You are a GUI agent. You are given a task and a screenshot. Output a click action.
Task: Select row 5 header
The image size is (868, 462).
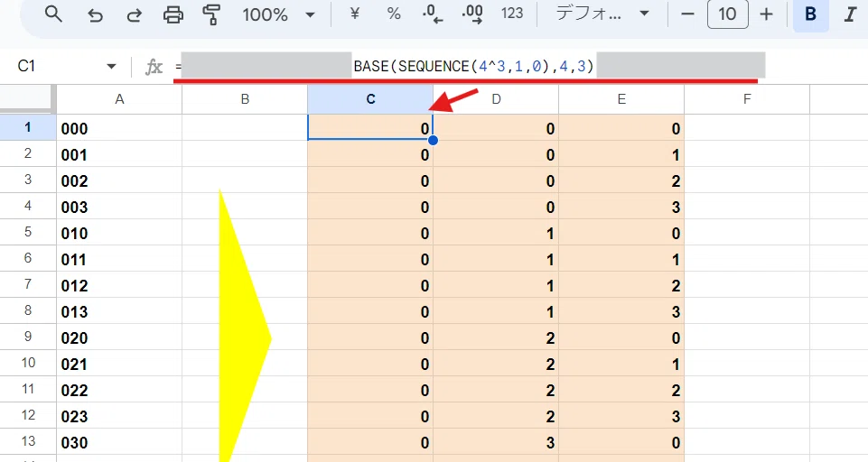coord(28,233)
